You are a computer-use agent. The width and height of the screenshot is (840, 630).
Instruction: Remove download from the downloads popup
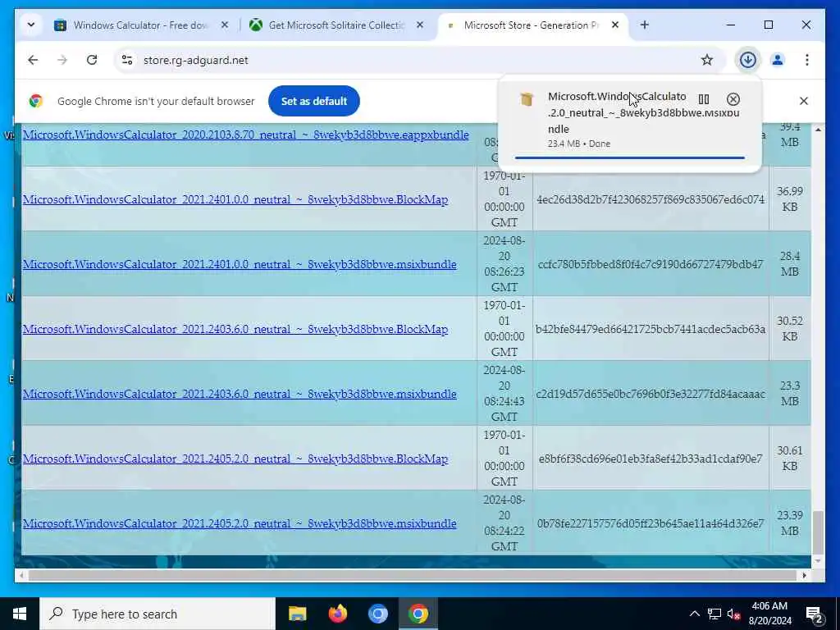(x=733, y=99)
